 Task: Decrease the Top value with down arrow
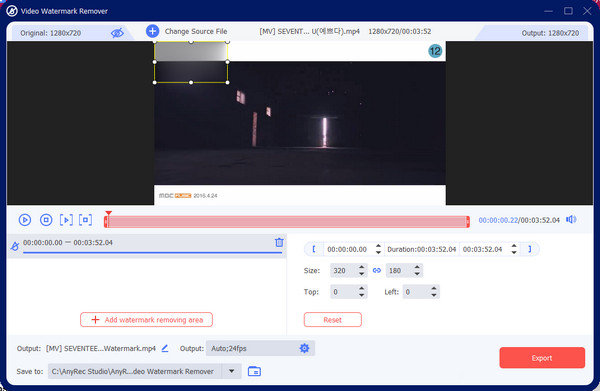[362, 295]
